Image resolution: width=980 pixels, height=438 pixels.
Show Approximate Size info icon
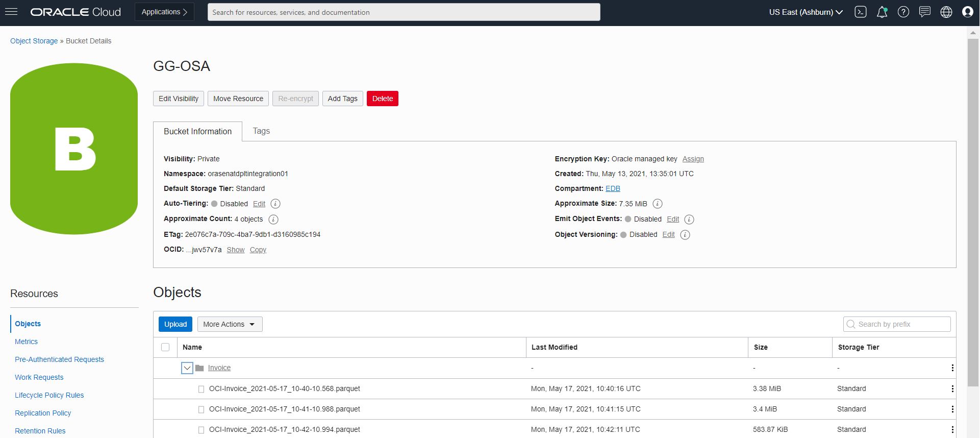(658, 204)
